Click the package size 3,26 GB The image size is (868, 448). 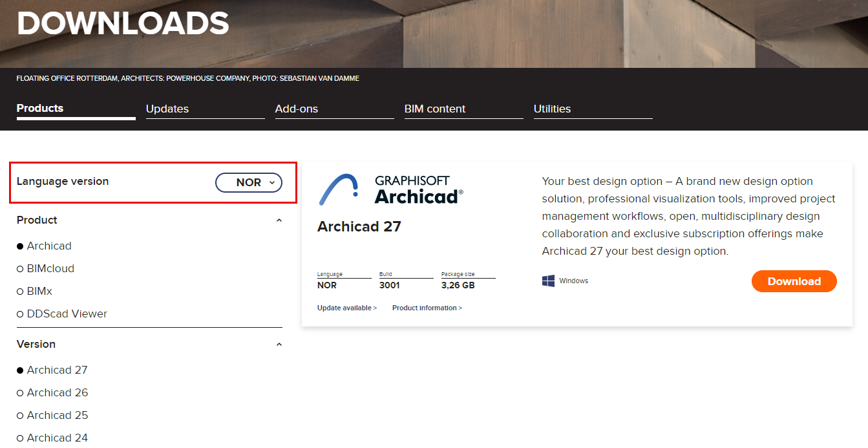point(458,285)
